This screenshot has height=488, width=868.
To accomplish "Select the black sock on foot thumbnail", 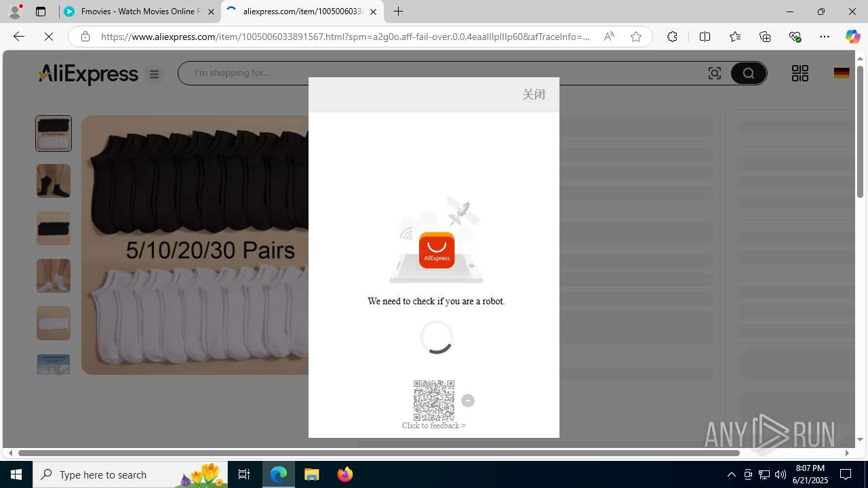I will pos(54,181).
